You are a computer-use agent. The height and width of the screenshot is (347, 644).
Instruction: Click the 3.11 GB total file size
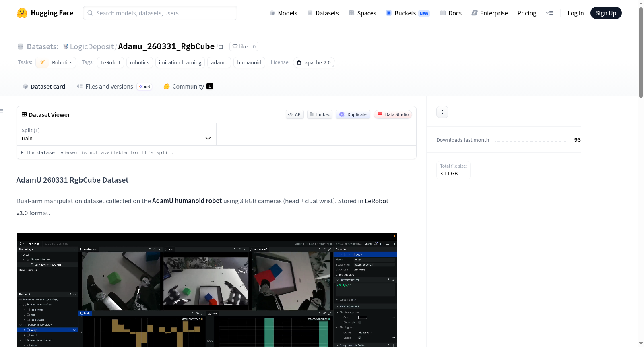pyautogui.click(x=449, y=174)
